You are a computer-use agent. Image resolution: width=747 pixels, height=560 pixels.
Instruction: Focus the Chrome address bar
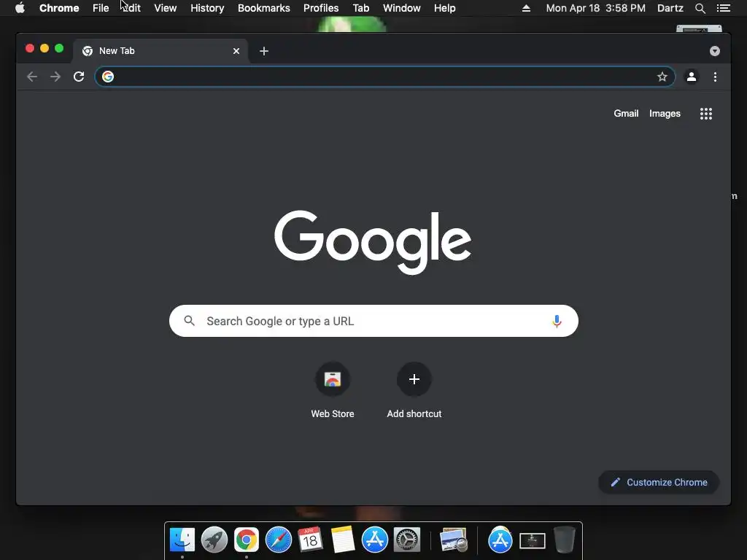click(x=385, y=77)
